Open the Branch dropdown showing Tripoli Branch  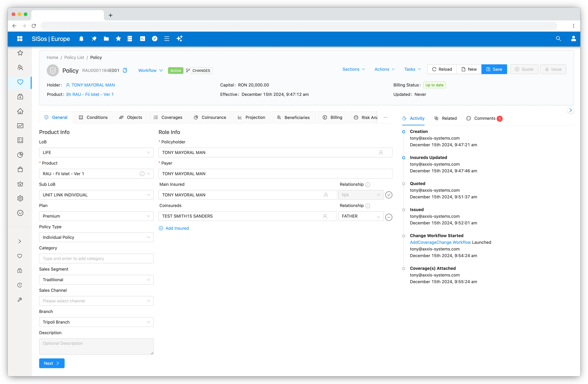coord(96,322)
